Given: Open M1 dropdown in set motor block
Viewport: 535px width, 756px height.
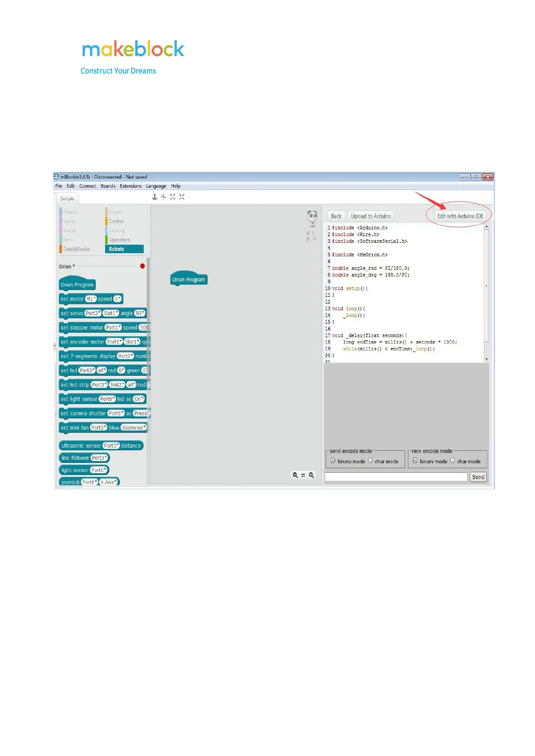Looking at the screenshot, I should coord(91,299).
